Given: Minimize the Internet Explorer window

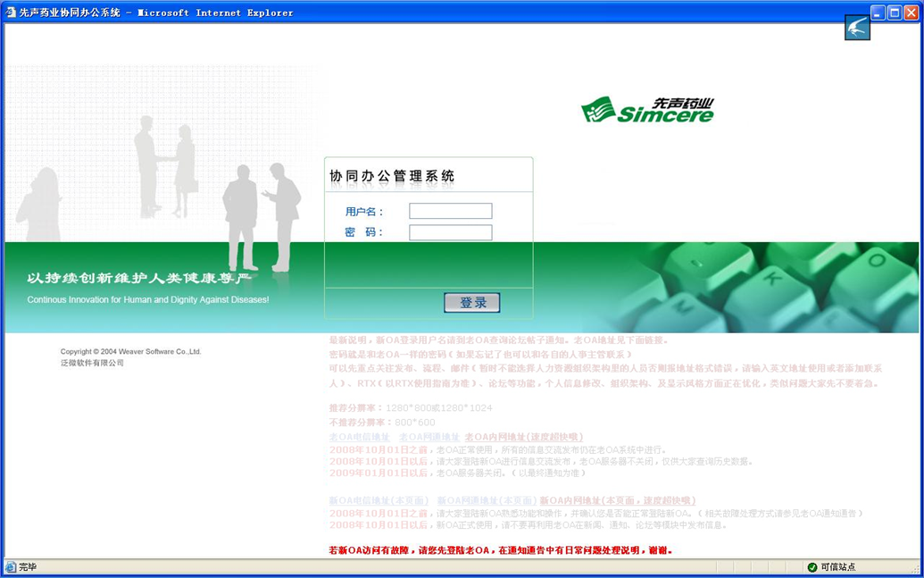Looking at the screenshot, I should 878,13.
